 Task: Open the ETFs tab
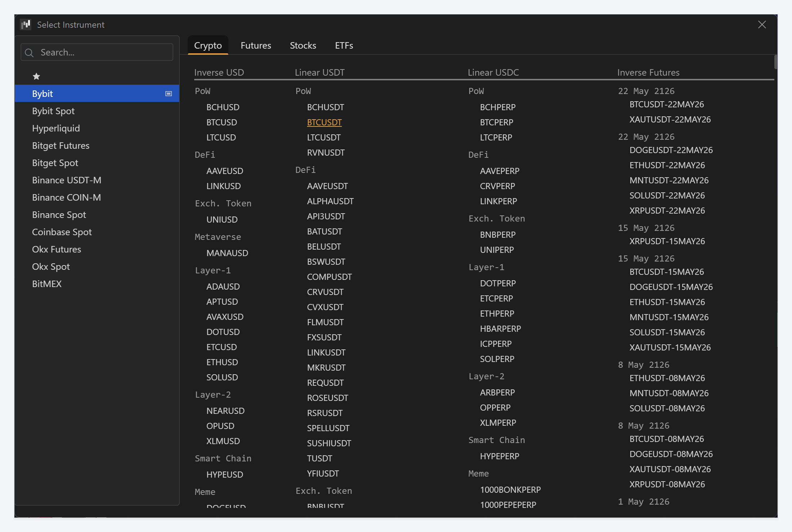pos(344,45)
